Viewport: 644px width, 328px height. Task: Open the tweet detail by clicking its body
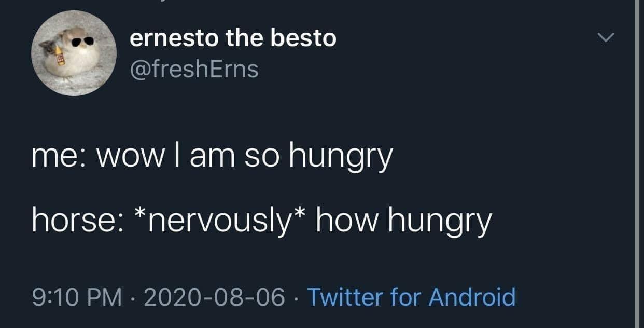233,187
